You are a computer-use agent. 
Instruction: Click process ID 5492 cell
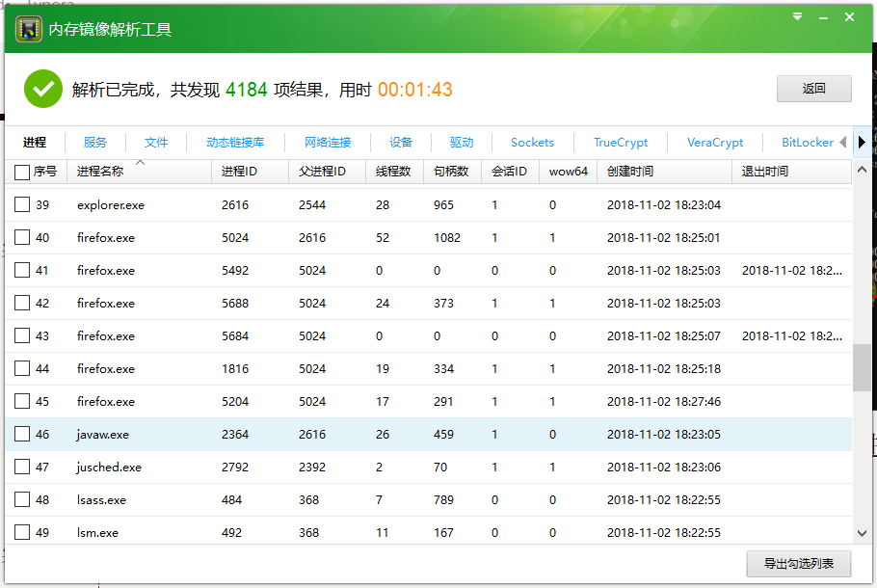pos(235,271)
